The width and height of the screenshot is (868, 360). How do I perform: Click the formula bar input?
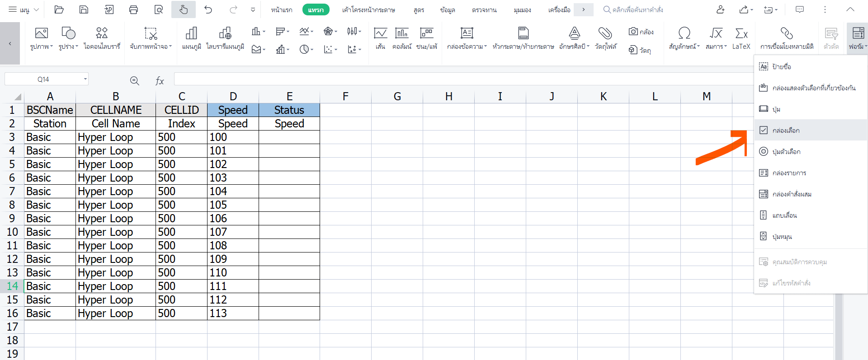[463, 79]
